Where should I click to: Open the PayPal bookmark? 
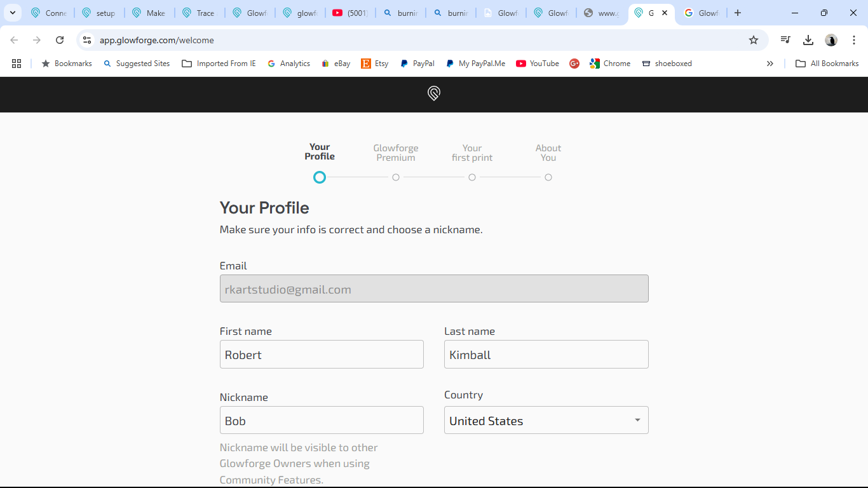point(417,64)
